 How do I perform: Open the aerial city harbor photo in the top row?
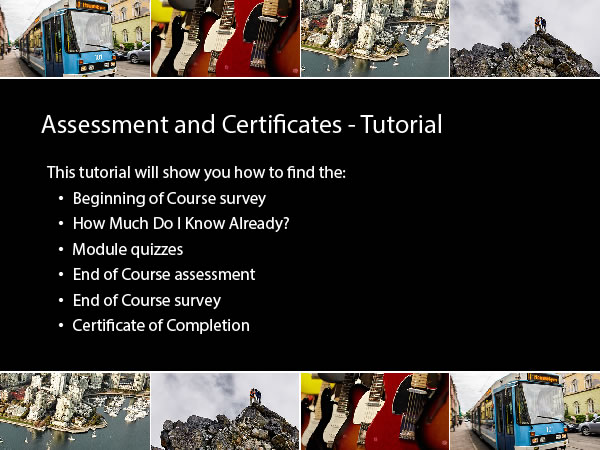(x=375, y=38)
